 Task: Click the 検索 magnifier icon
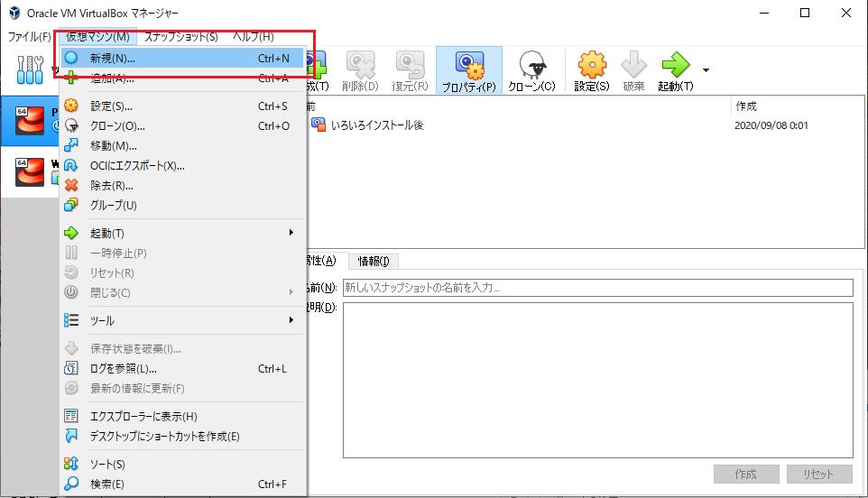[71, 484]
